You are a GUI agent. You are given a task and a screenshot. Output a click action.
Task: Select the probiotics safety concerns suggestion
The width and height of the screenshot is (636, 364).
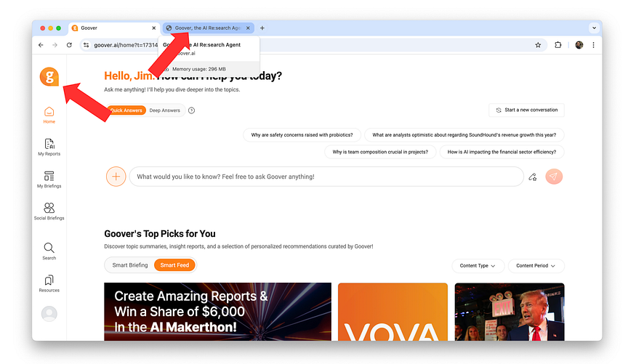click(302, 135)
